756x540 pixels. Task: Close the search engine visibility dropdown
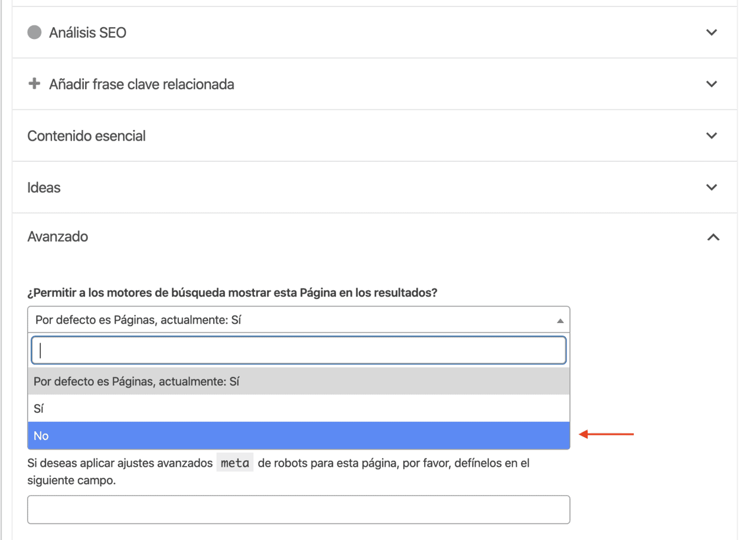tap(298, 320)
